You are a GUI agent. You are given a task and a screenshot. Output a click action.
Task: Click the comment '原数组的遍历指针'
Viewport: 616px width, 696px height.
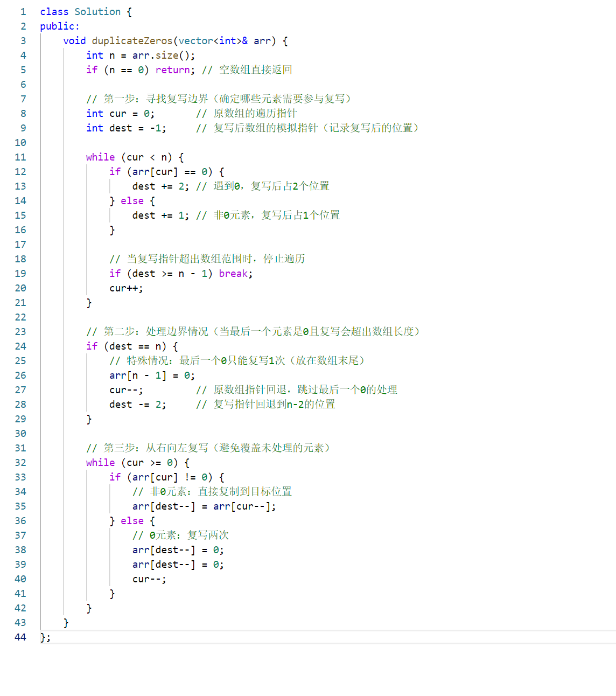[x=247, y=114]
